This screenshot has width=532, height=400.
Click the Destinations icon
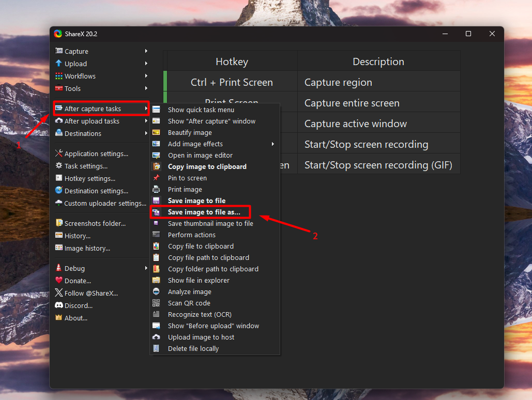point(59,133)
